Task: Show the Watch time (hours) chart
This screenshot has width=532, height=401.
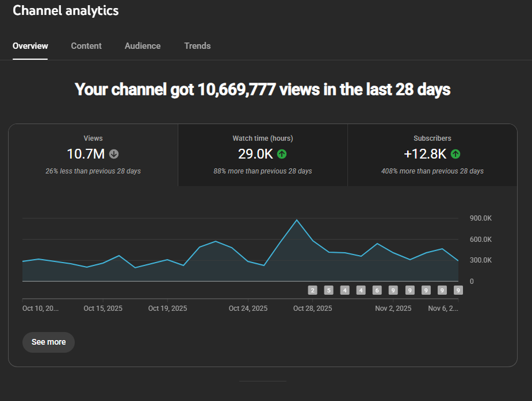Action: tap(263, 155)
